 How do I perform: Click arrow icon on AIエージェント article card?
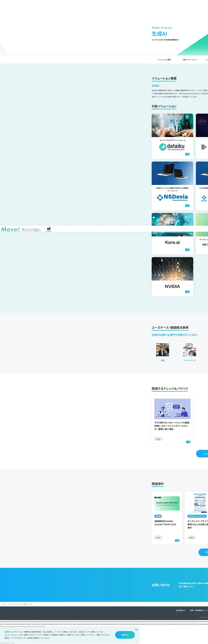(x=188, y=442)
